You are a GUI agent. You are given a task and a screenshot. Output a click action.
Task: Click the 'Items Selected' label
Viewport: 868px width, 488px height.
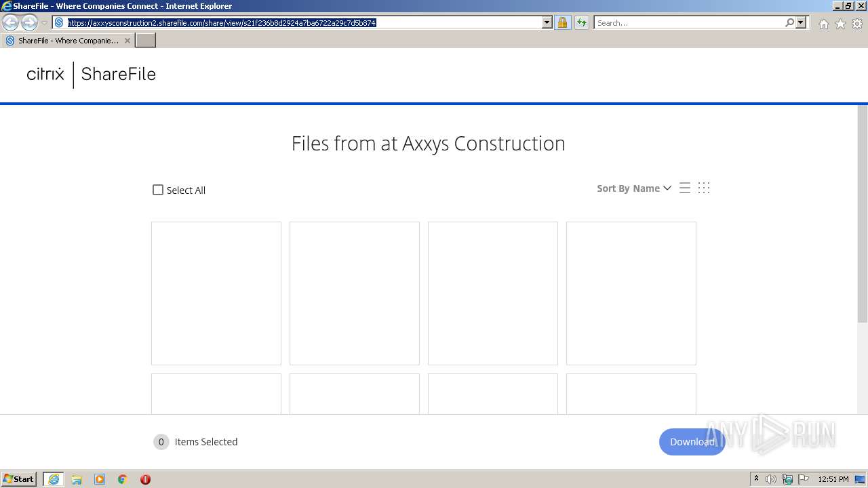[206, 442]
